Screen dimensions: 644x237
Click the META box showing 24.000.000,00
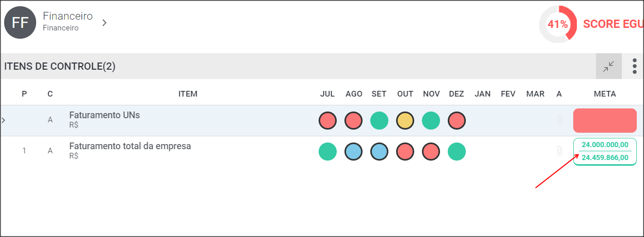(605, 151)
